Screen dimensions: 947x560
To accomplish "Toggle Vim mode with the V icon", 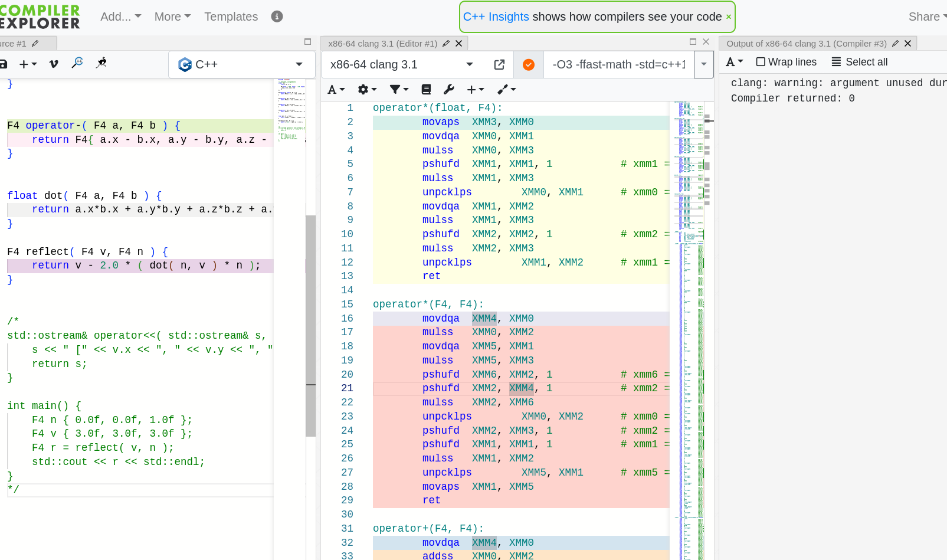I will (54, 64).
